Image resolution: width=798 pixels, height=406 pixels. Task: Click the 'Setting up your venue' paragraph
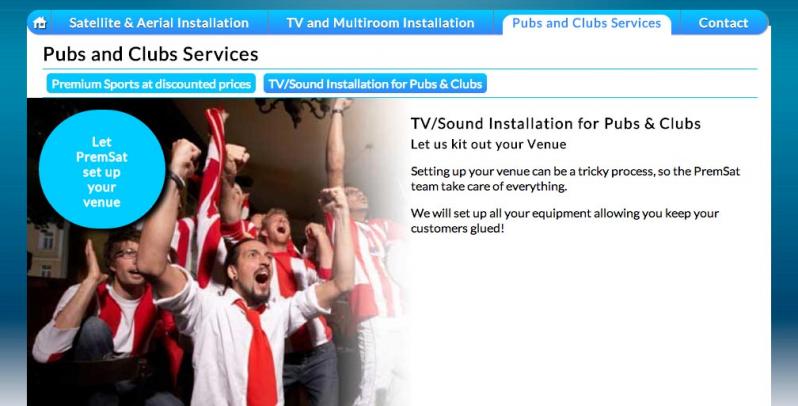[x=575, y=179]
